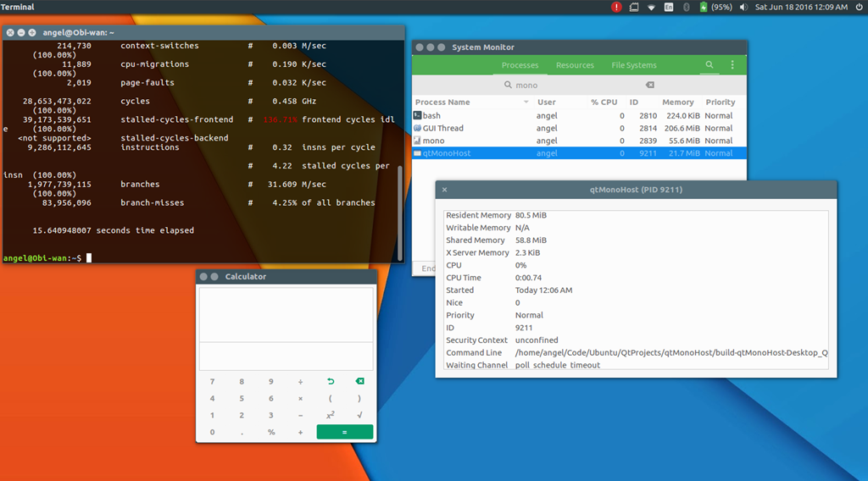Viewport: 868px width, 481px height.
Task: Open the battery indicator menu
Action: coord(704,7)
